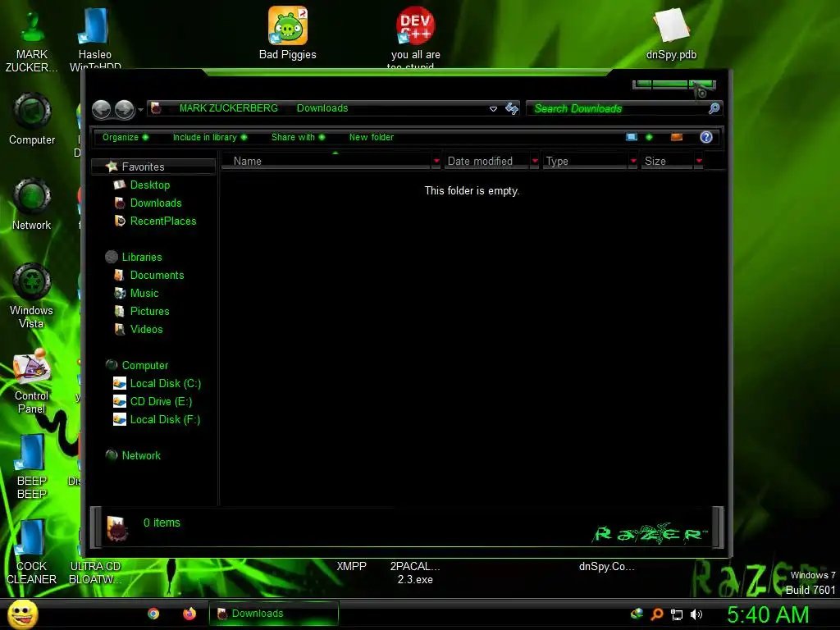The image size is (840, 630).
Task: Open recent locations dropdown beside nav arrows
Action: pyautogui.click(x=140, y=110)
